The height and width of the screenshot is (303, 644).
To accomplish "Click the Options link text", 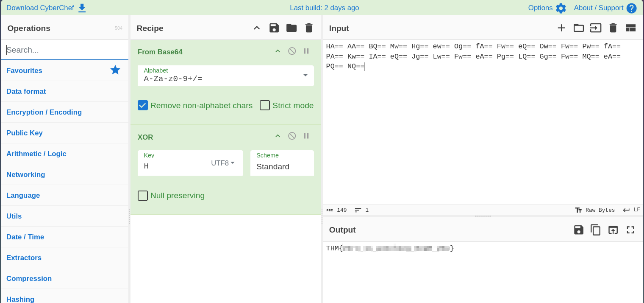I will coord(540,8).
